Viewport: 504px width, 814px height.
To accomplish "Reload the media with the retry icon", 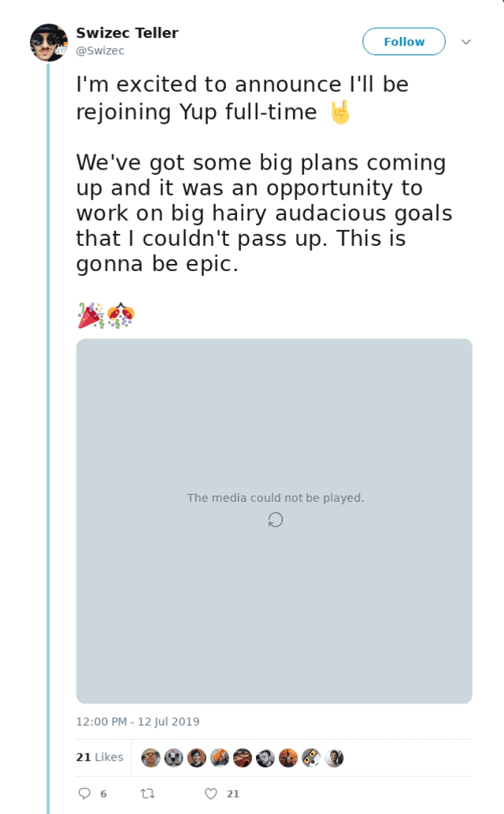I will 276,519.
